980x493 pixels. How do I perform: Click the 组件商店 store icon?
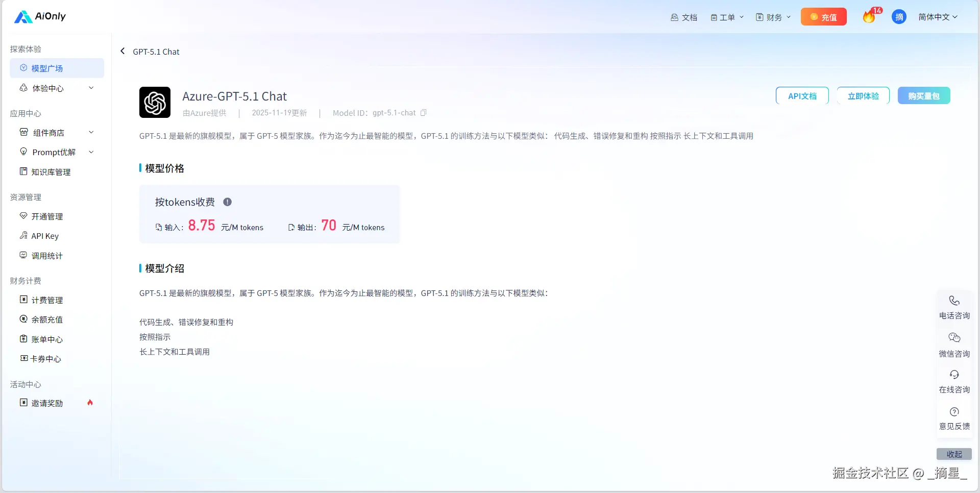point(23,132)
